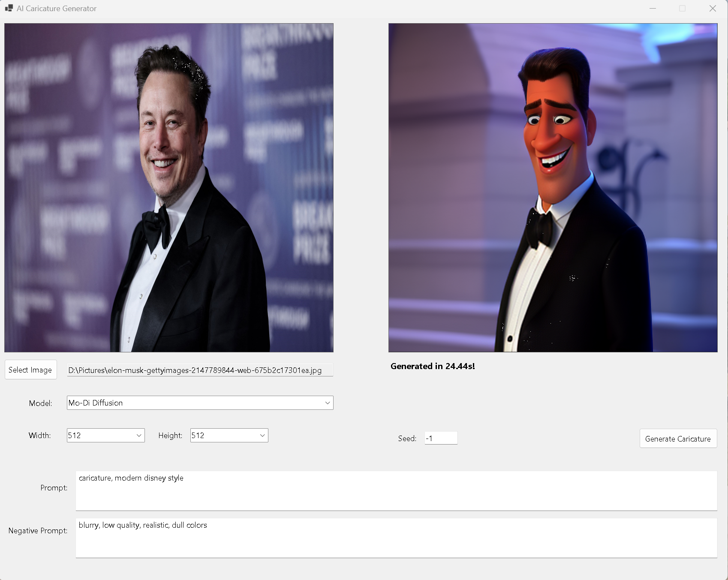
Task: Click the 'Width:' label
Action: click(x=39, y=435)
